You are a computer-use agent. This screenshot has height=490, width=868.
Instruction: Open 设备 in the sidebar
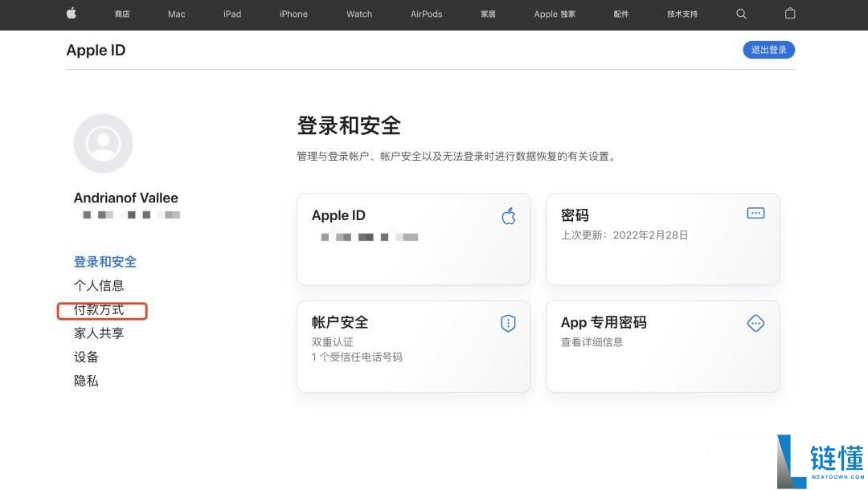[86, 357]
